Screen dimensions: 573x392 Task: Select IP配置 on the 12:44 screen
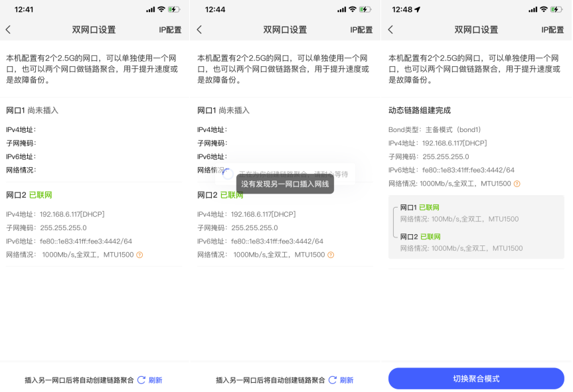[x=361, y=30]
